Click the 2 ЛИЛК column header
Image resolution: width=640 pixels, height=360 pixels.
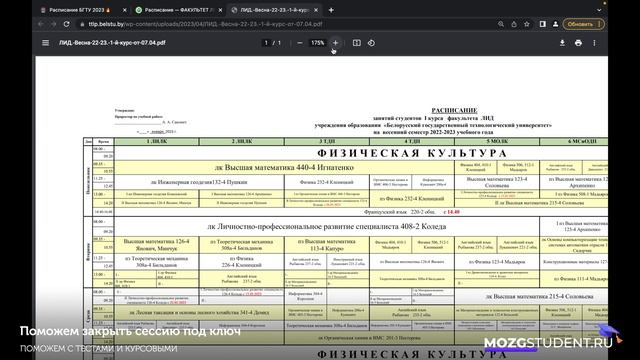click(x=241, y=141)
